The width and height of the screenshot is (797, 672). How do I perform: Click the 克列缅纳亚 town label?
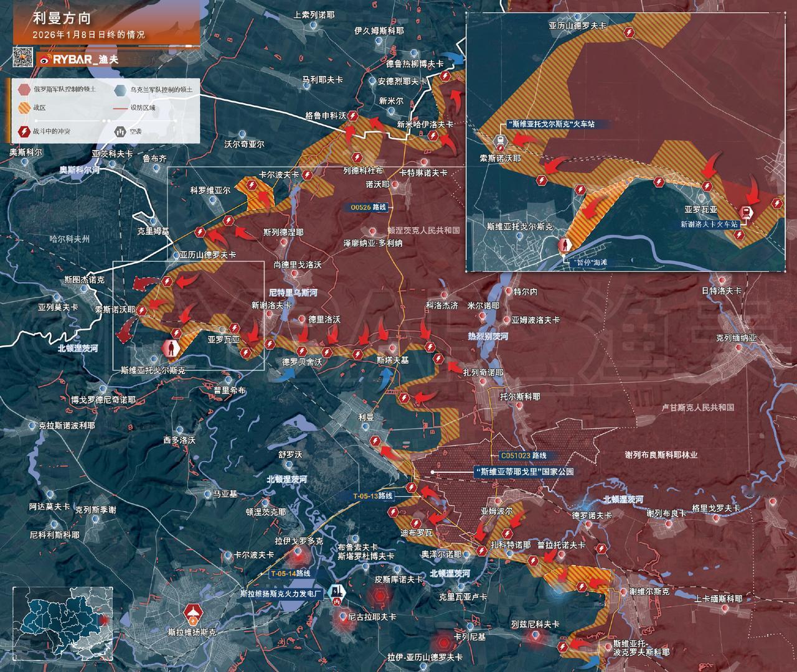737,338
